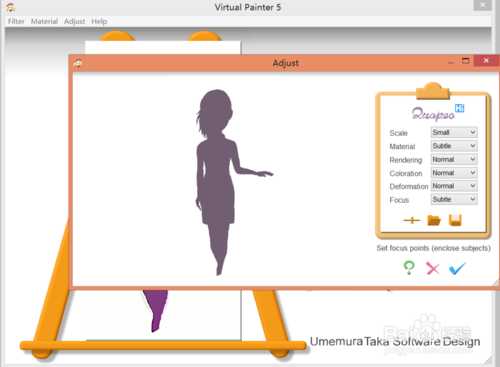Maximize the Adjust dialog window
Screen dimensions: 500x367
point(465,61)
